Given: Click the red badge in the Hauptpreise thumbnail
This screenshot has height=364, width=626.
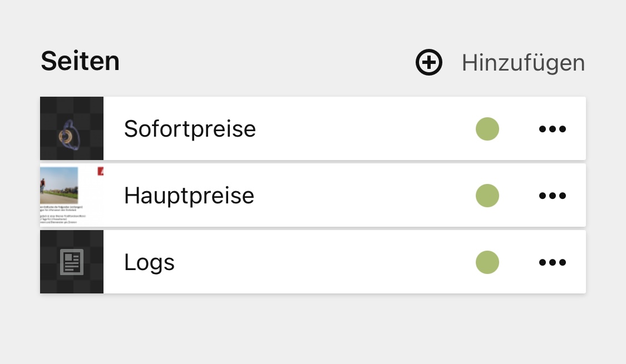Looking at the screenshot, I should click(101, 171).
